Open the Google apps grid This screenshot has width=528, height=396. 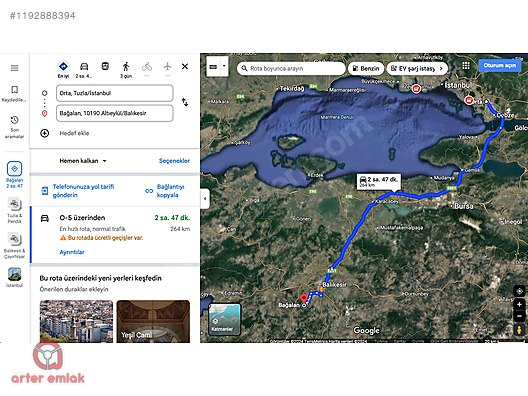pyautogui.click(x=466, y=65)
